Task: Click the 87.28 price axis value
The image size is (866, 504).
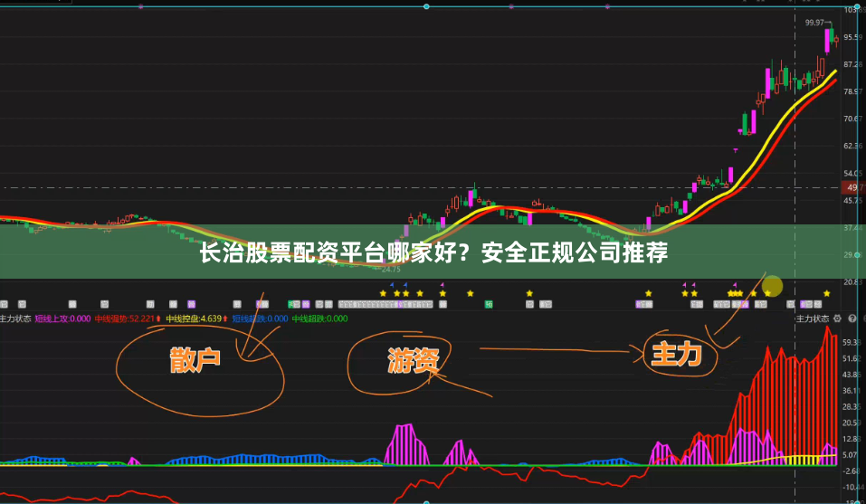Action: click(x=853, y=64)
